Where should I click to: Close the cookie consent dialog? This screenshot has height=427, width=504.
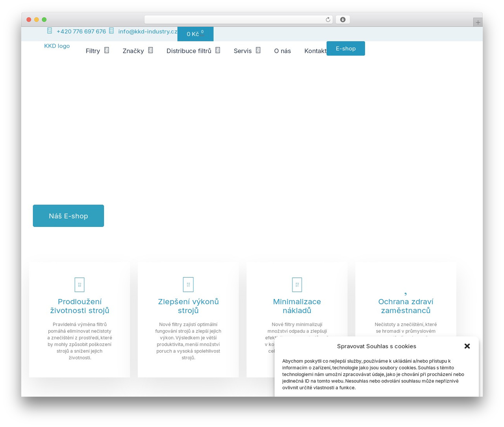click(x=467, y=346)
